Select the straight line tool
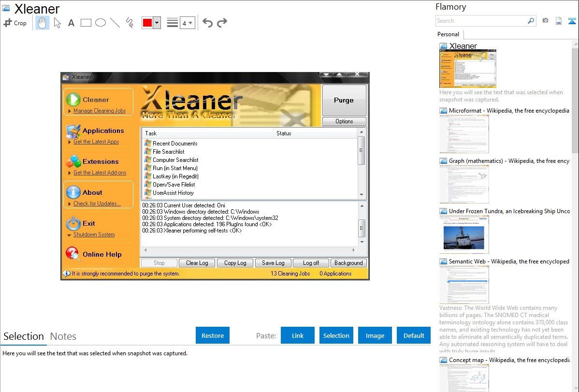This screenshot has height=392, width=579. pos(115,23)
